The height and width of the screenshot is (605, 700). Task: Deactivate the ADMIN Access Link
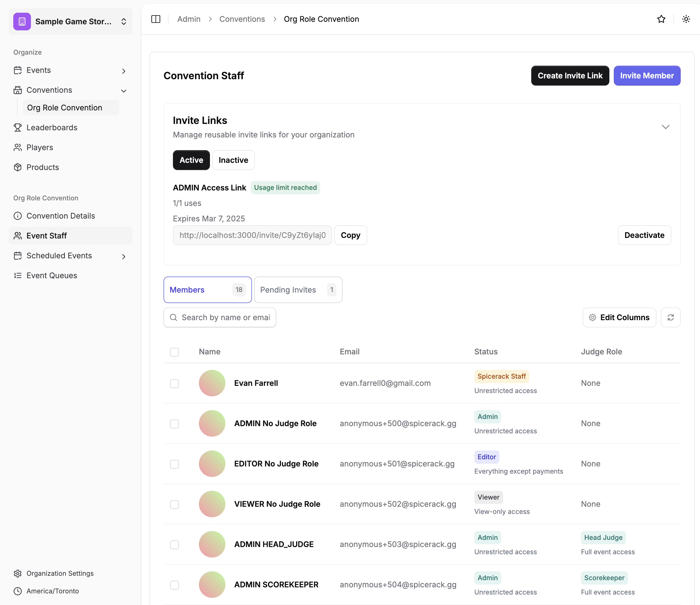click(x=644, y=235)
